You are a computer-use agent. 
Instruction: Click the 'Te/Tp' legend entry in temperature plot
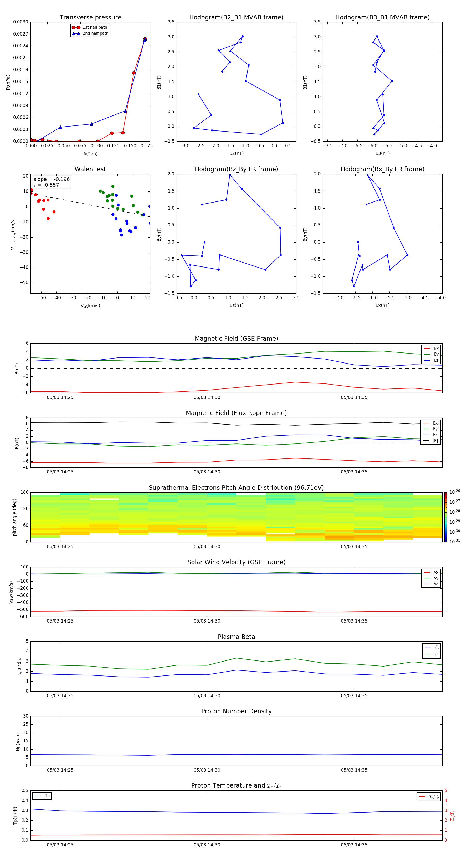pyautogui.click(x=429, y=797)
